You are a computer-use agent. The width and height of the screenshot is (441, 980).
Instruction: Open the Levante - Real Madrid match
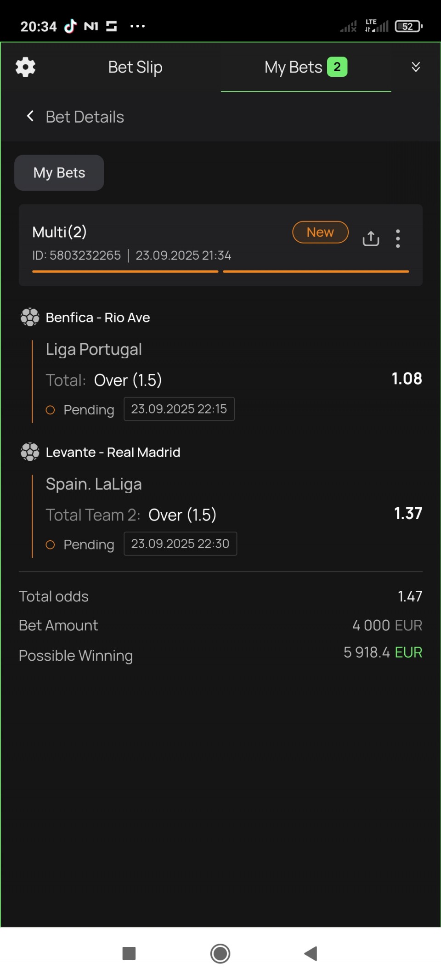[113, 452]
